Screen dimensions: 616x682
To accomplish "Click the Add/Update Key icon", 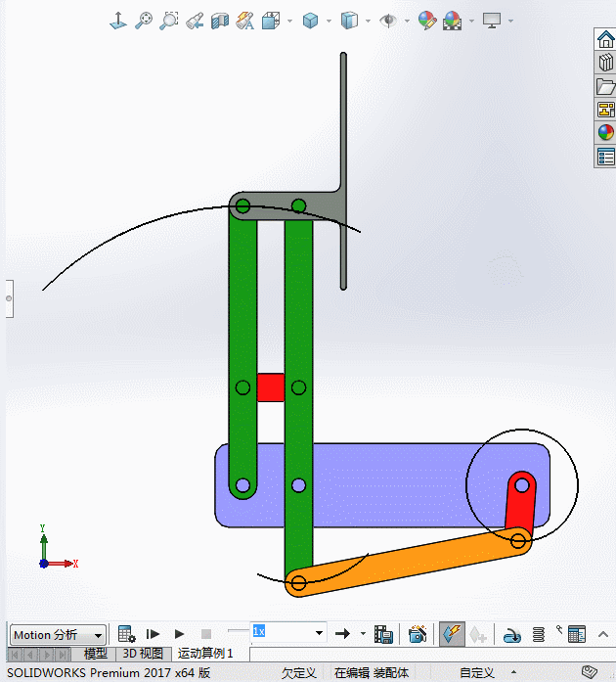I will tap(478, 635).
